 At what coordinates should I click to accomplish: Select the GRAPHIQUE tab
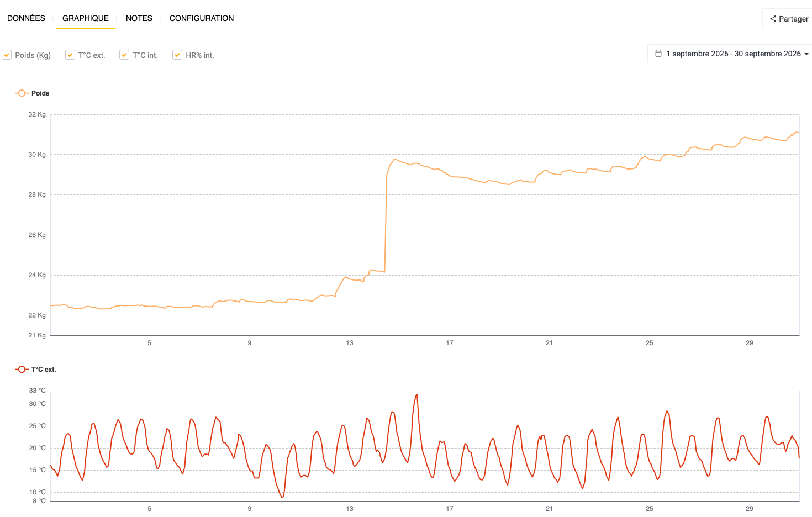pos(86,18)
